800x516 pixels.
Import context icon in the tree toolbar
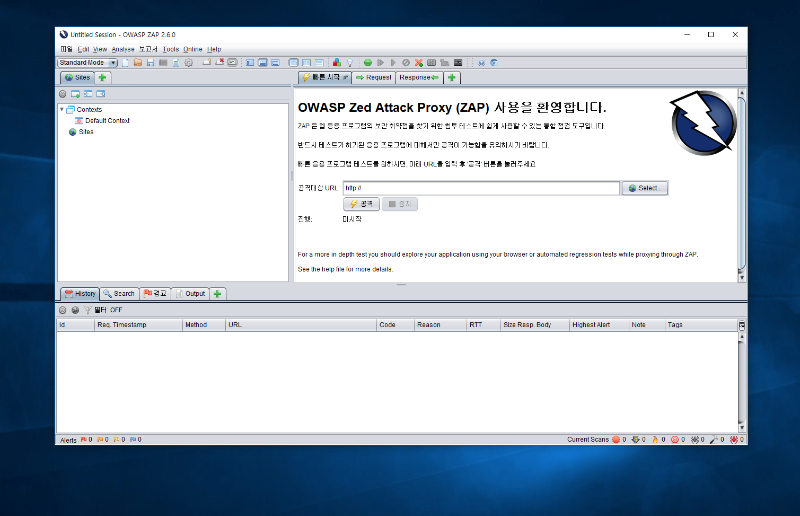88,94
